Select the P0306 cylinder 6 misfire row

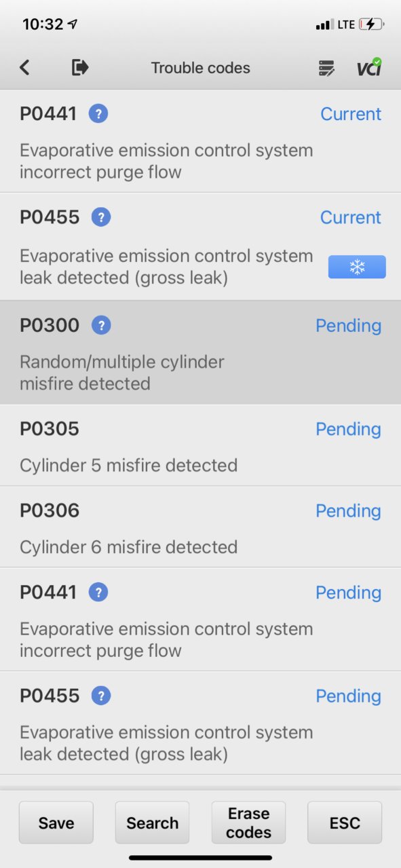(200, 527)
